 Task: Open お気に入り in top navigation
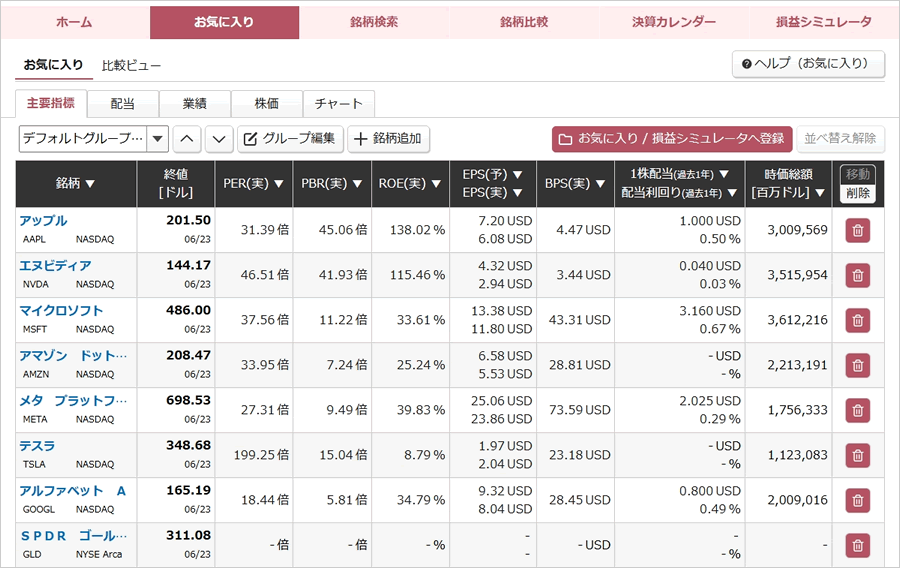coord(224,22)
